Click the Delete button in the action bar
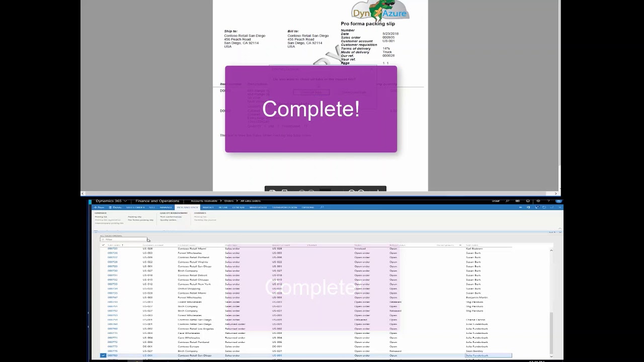644x362 pixels. pyautogui.click(x=115, y=207)
